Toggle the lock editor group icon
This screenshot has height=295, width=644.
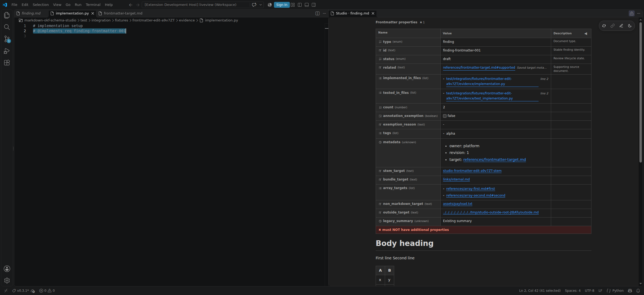[x=632, y=13]
